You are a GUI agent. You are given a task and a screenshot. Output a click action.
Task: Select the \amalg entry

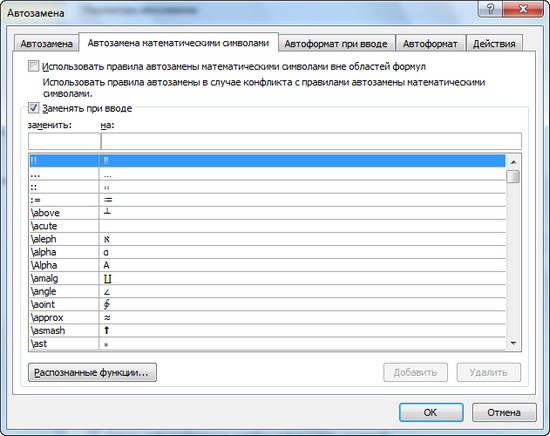coord(267,278)
